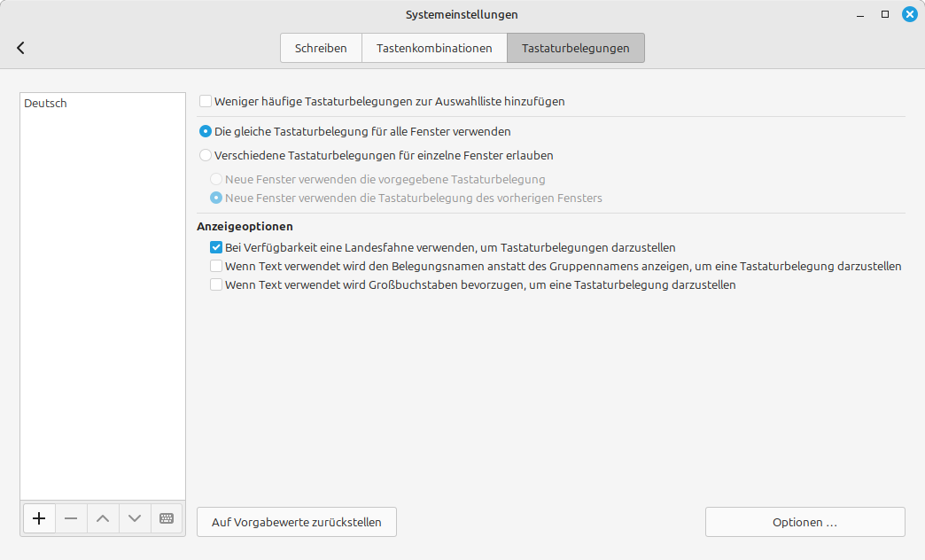Minimize the Systemeinstellungen window
This screenshot has width=925, height=560.
pyautogui.click(x=860, y=15)
